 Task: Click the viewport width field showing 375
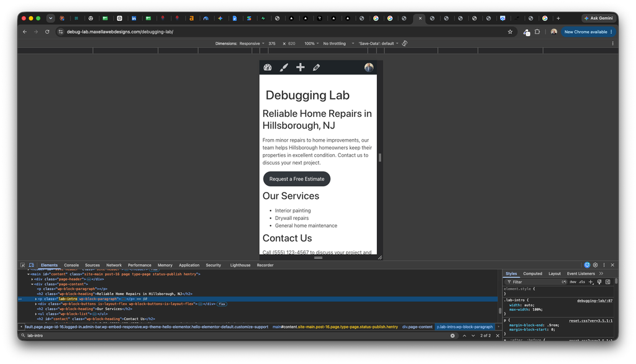pyautogui.click(x=272, y=43)
